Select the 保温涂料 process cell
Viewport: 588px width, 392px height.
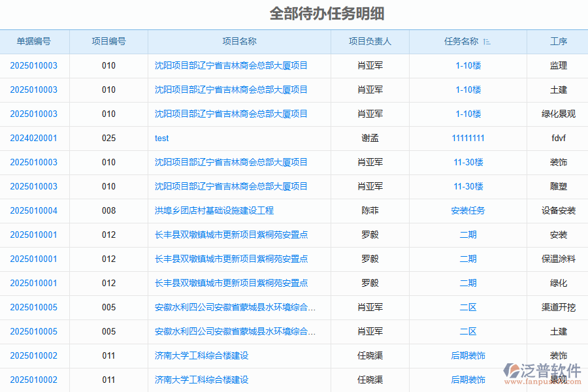[x=559, y=259]
